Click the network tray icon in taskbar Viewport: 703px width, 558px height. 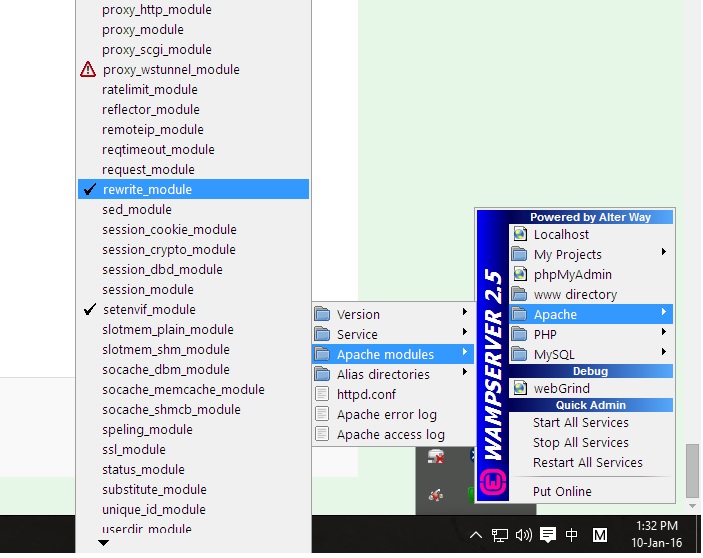coord(499,535)
